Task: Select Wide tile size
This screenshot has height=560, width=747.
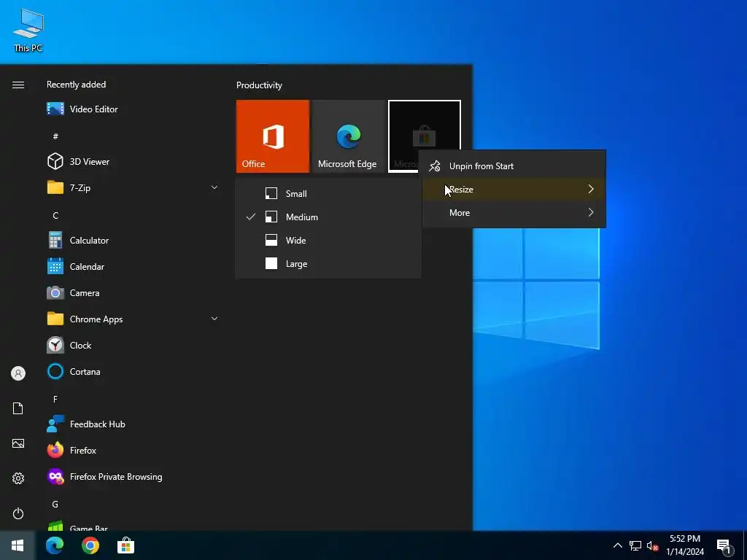Action: click(328, 240)
